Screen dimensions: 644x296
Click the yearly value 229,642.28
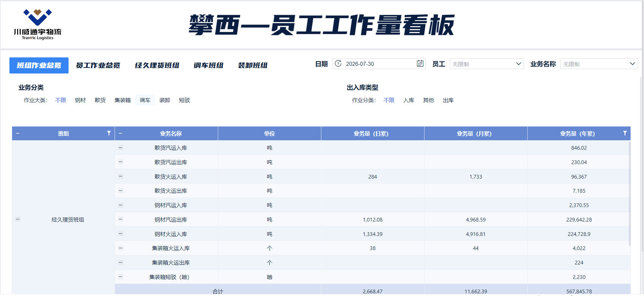click(579, 219)
